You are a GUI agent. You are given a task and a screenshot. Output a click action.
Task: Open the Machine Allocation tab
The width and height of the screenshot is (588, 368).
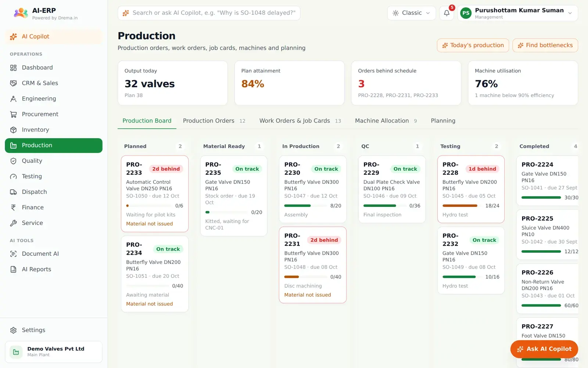click(x=386, y=121)
